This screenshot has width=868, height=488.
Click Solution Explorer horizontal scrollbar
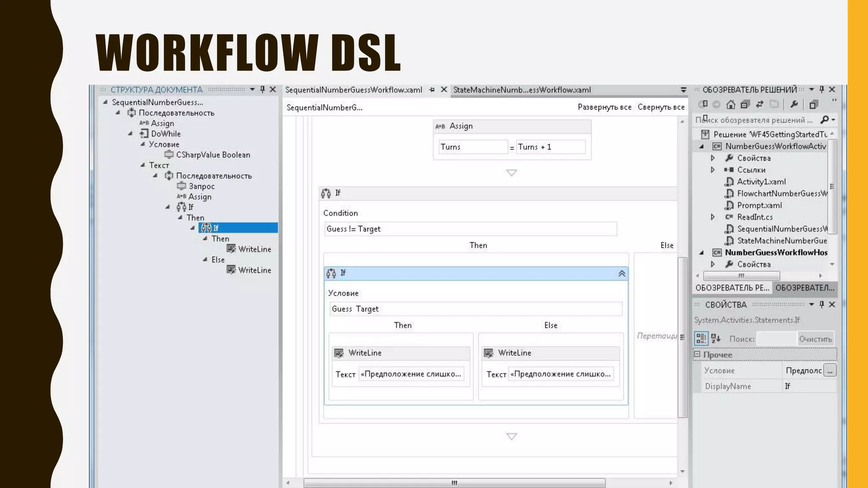[x=741, y=276]
